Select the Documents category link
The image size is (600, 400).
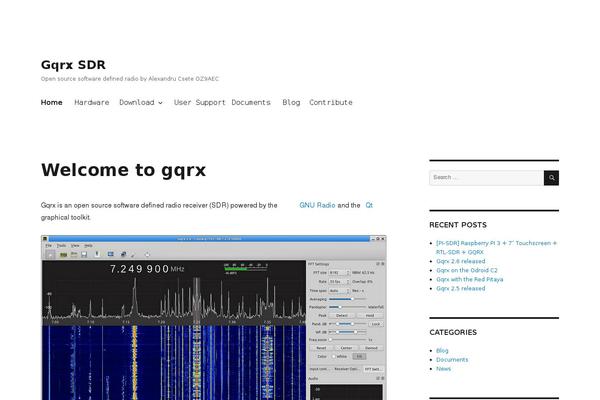click(x=452, y=360)
